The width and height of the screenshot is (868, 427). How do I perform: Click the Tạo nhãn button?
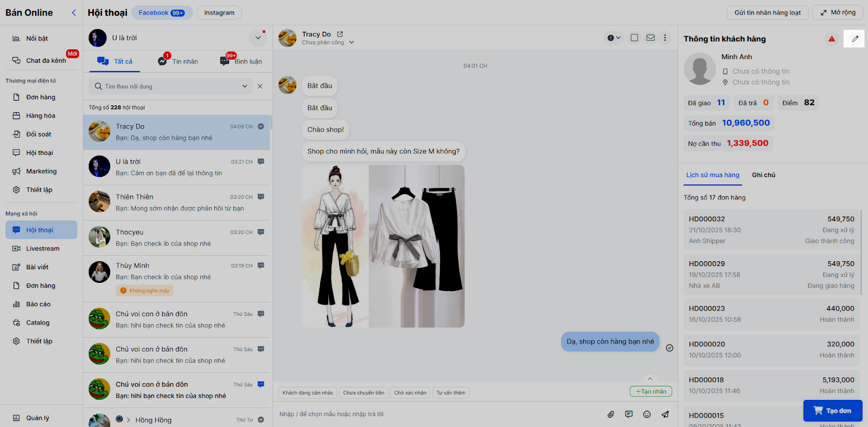pos(651,391)
